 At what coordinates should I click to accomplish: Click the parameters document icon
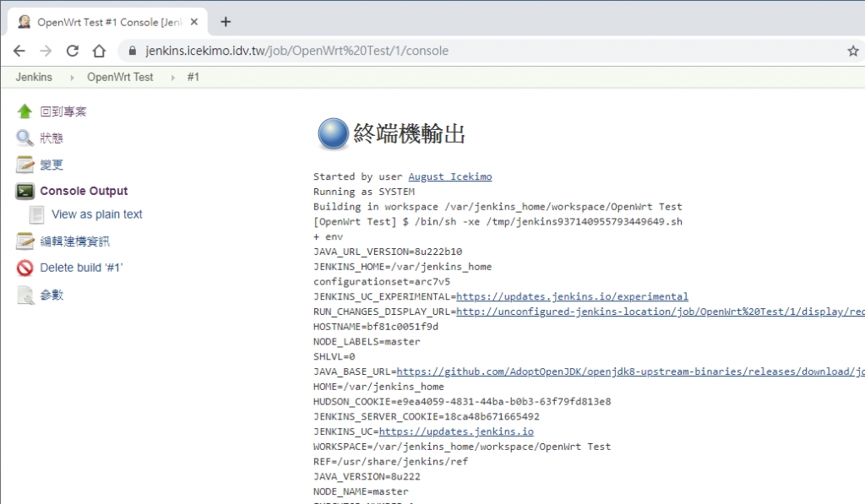coord(24,295)
